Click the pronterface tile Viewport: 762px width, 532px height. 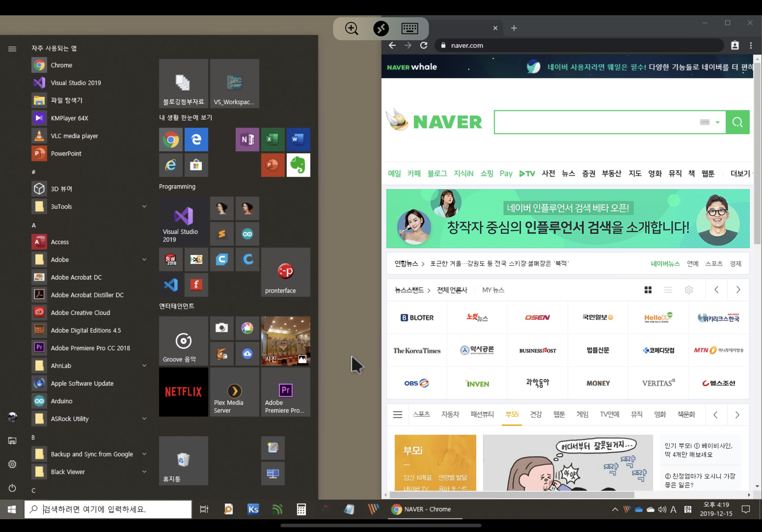(285, 272)
